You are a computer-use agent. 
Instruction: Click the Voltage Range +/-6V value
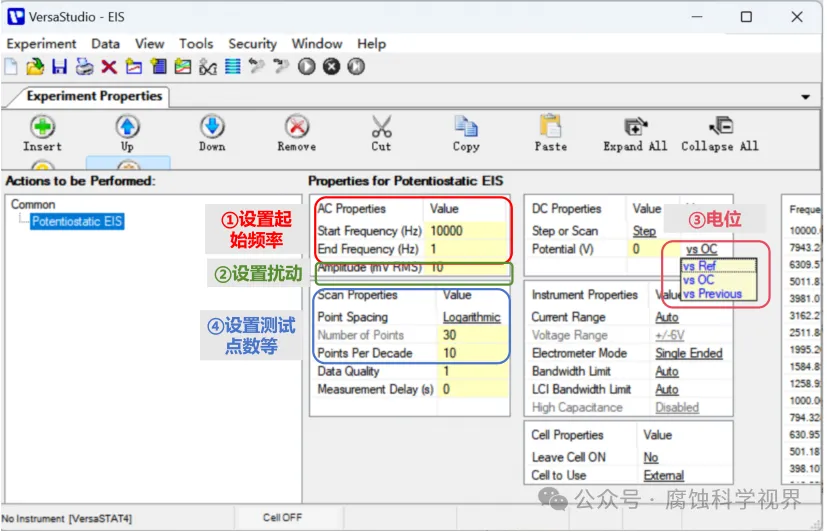pyautogui.click(x=670, y=335)
